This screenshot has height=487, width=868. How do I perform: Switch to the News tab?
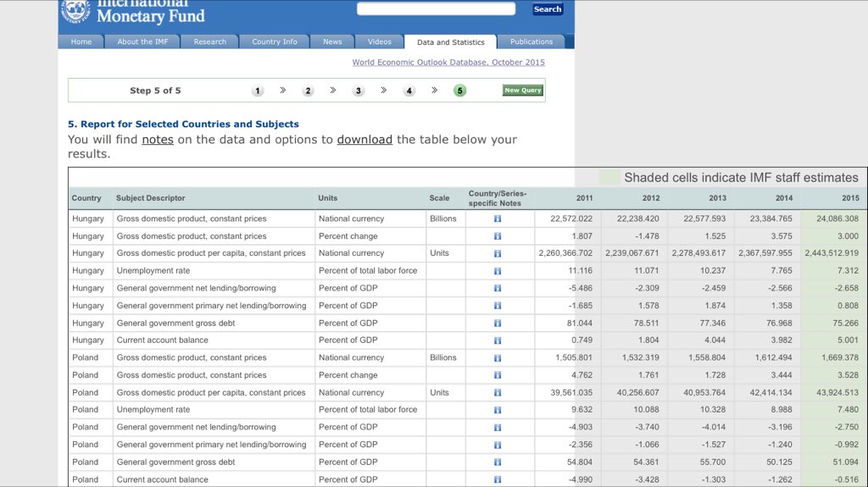click(332, 42)
